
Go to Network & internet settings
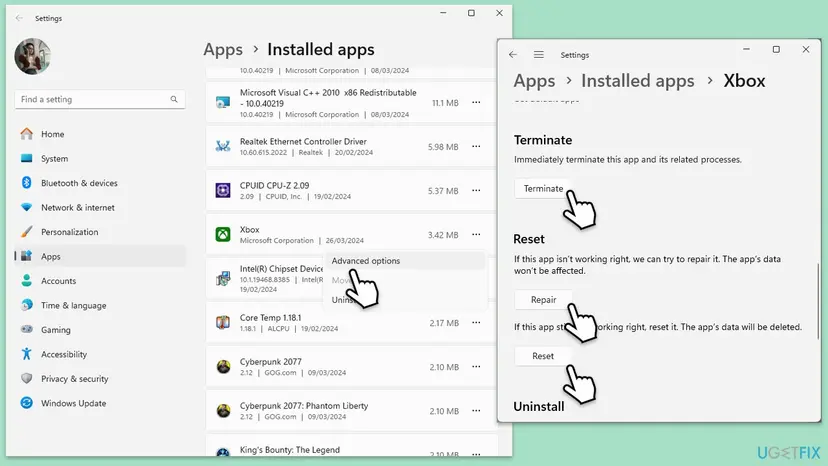[100, 208]
